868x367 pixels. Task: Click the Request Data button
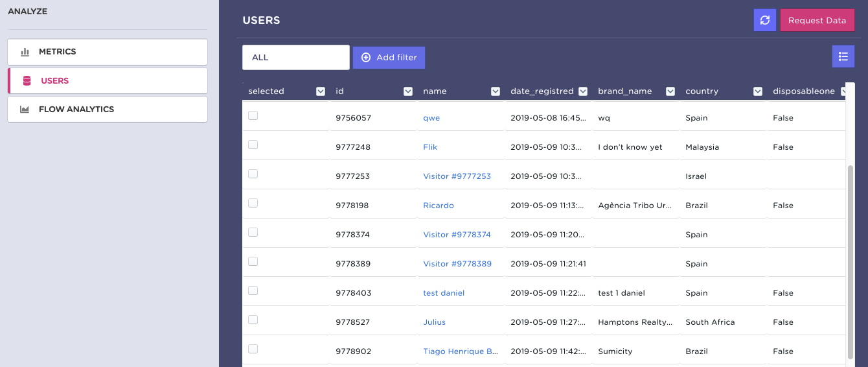(x=817, y=20)
